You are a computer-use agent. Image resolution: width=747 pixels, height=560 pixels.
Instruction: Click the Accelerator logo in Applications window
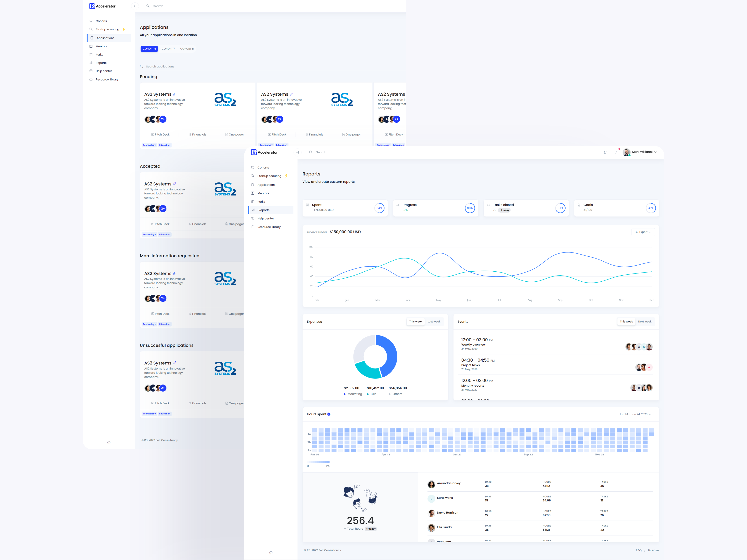102,6
